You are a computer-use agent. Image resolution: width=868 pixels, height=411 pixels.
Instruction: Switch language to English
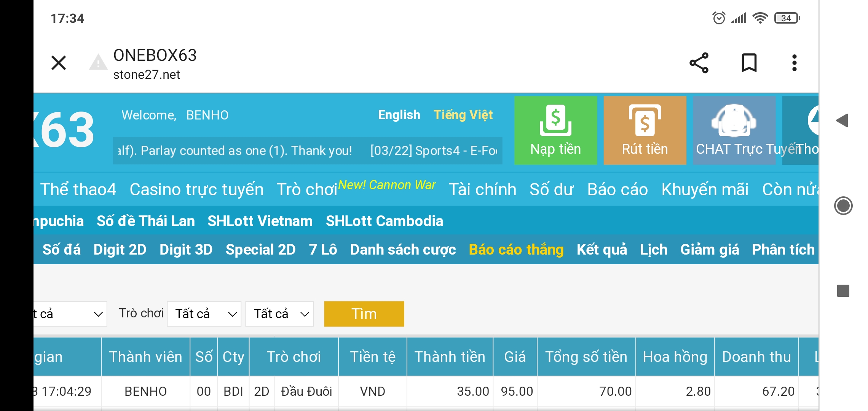pos(399,115)
